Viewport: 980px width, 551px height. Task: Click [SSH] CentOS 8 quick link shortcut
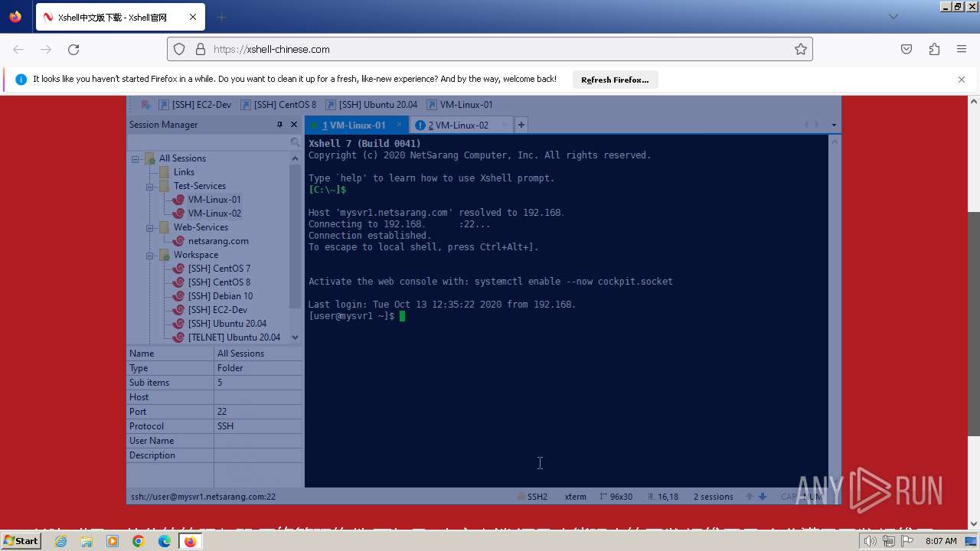coord(279,105)
